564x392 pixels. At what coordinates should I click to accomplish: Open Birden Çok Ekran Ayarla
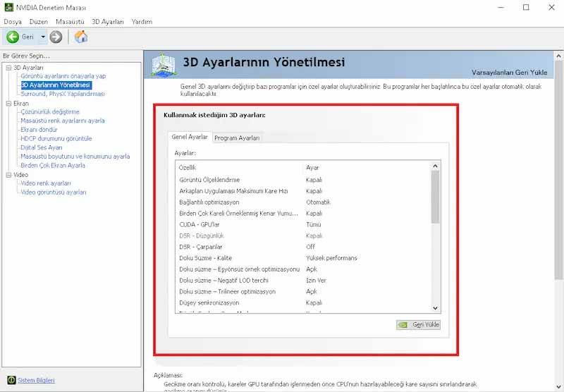coord(53,166)
